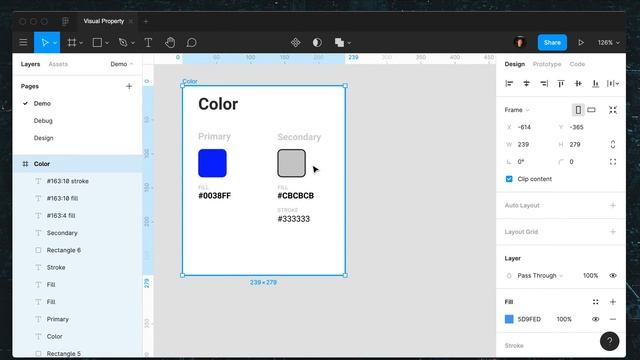This screenshot has width=640, height=360.
Task: Open tidy up distribute dropdown
Action: coord(613,84)
